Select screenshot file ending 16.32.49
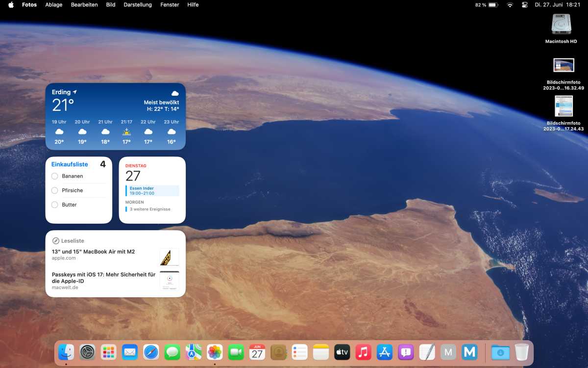The image size is (588, 368). 563,65
